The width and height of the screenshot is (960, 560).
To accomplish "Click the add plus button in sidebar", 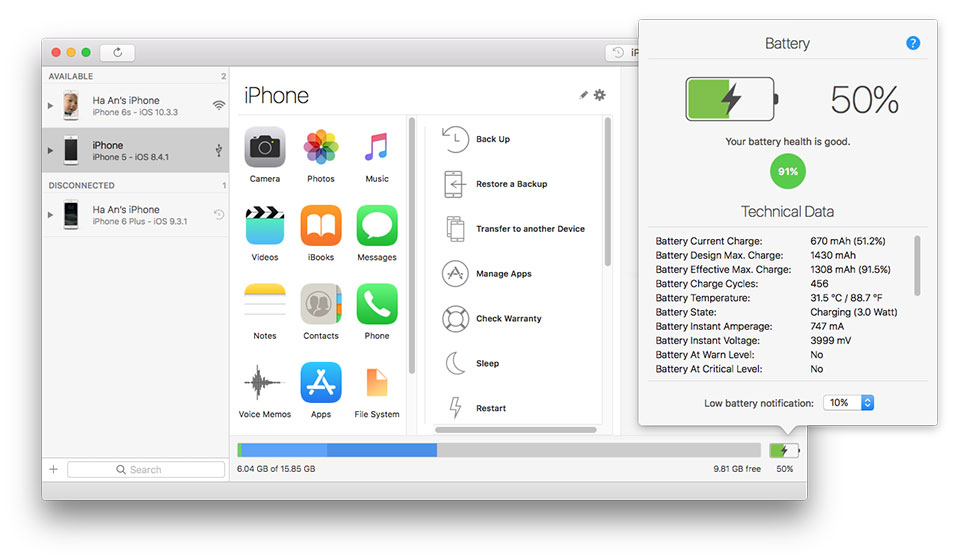I will click(x=53, y=469).
